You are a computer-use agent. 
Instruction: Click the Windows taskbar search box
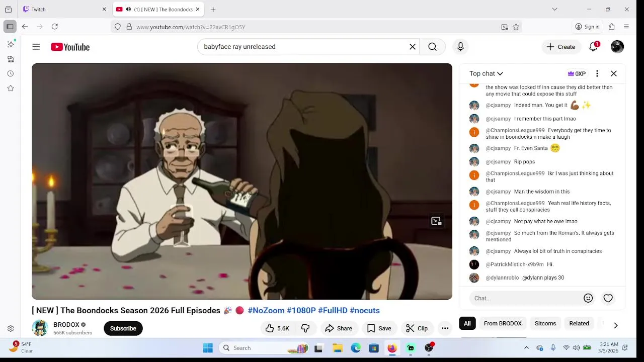click(x=266, y=348)
